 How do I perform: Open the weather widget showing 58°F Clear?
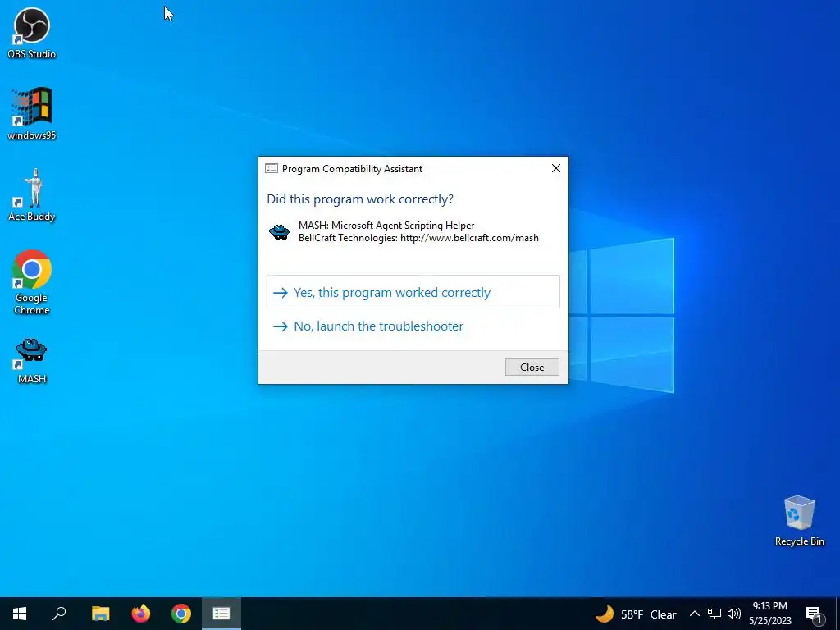636,614
